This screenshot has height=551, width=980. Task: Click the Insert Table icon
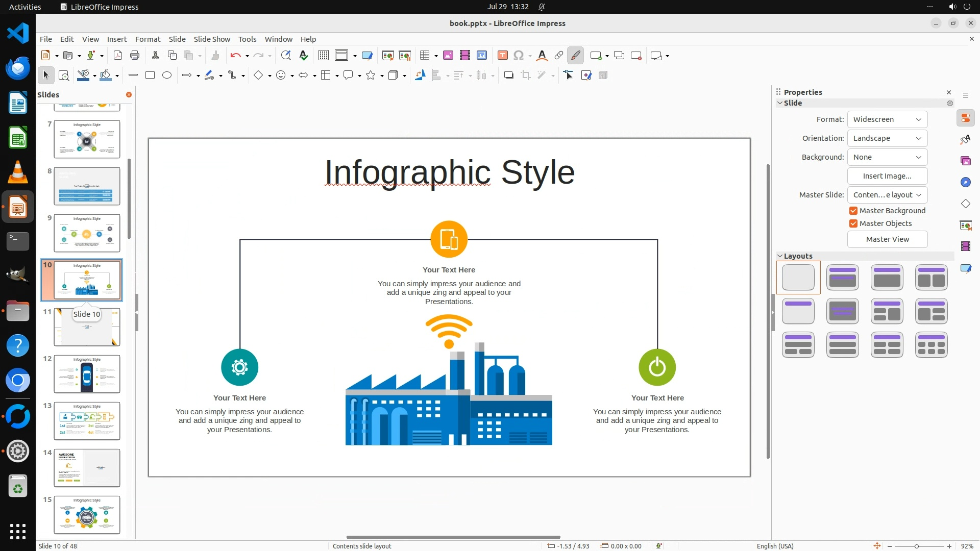pyautogui.click(x=425, y=56)
